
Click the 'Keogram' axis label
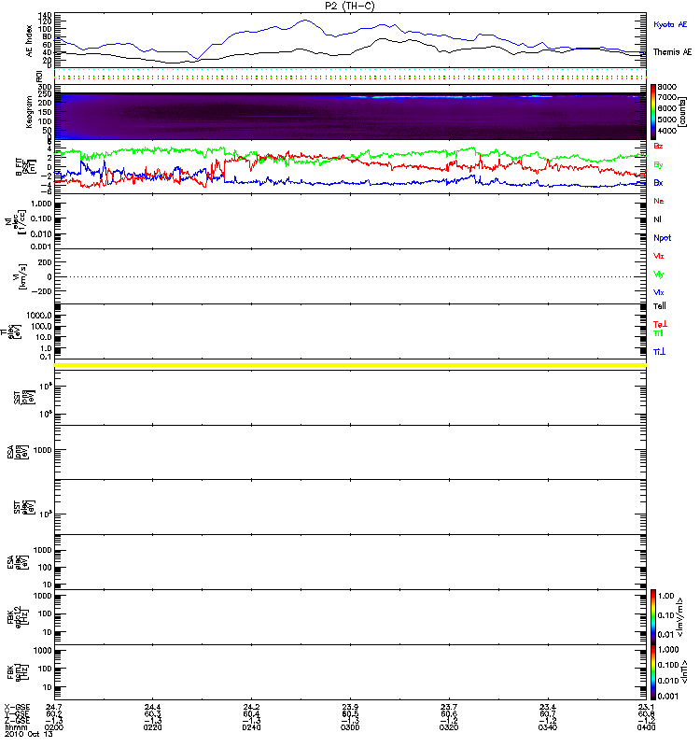click(x=29, y=112)
